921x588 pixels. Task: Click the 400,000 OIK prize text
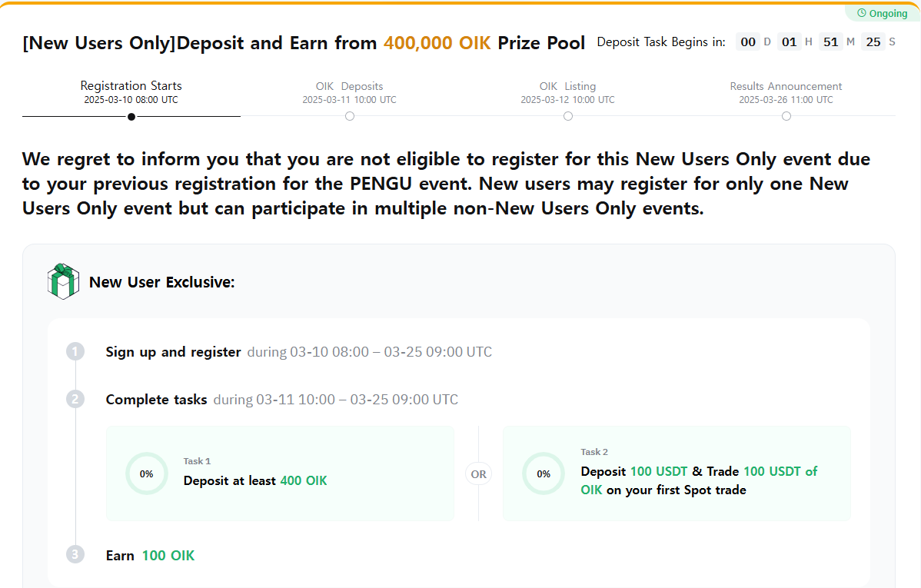[x=437, y=43]
